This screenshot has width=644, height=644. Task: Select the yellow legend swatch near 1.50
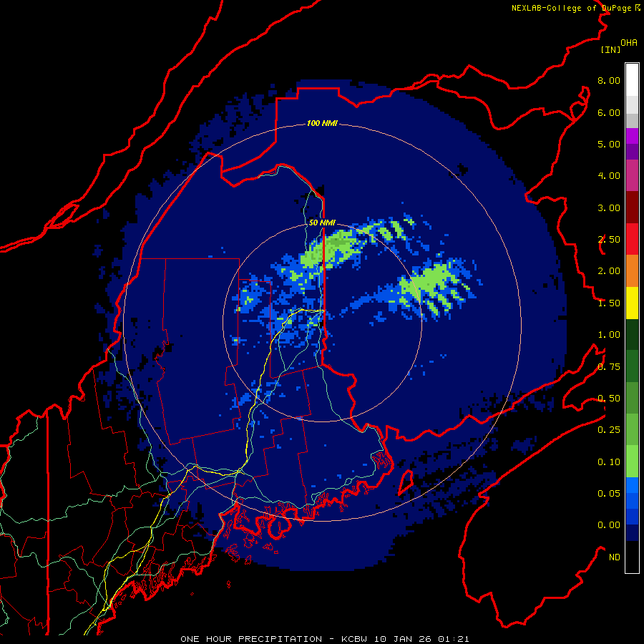click(x=632, y=303)
